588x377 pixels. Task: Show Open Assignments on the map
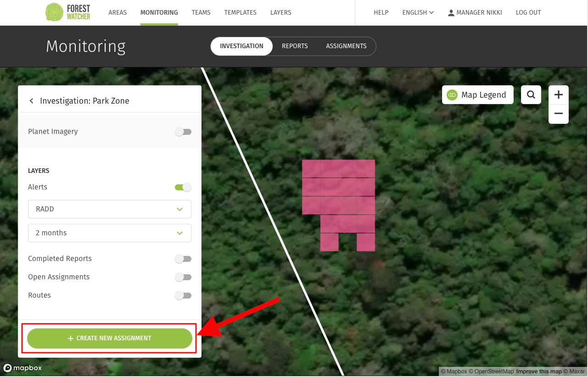click(x=183, y=277)
